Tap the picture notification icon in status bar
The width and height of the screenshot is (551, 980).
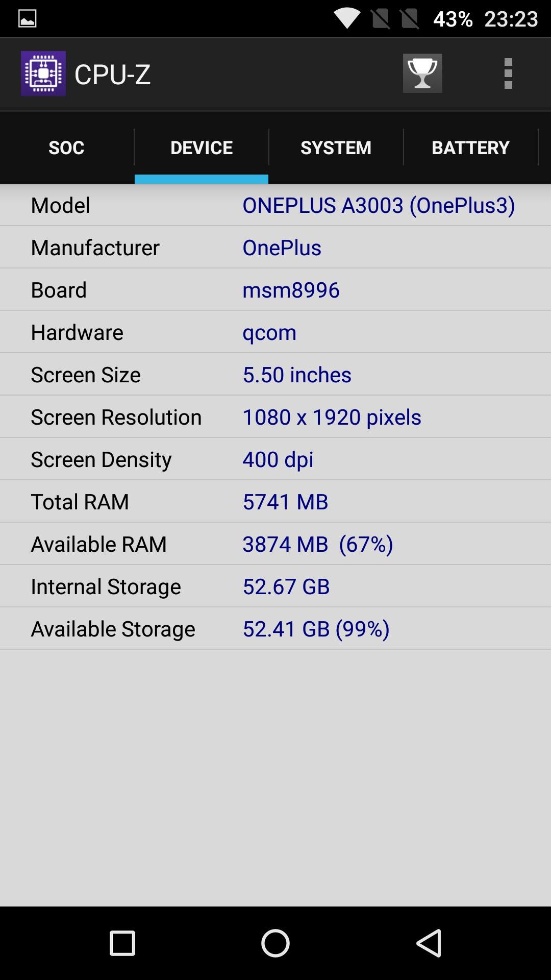tap(27, 19)
